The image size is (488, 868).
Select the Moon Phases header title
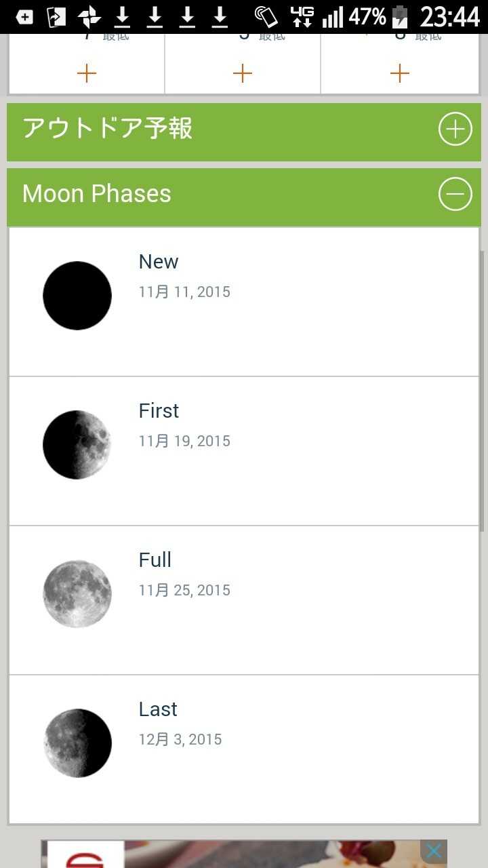[96, 194]
